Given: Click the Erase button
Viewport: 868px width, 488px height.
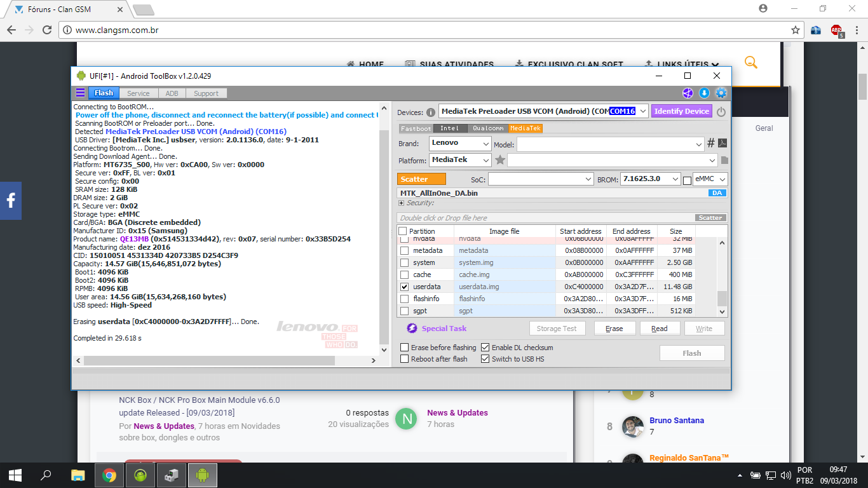Looking at the screenshot, I should pos(614,329).
